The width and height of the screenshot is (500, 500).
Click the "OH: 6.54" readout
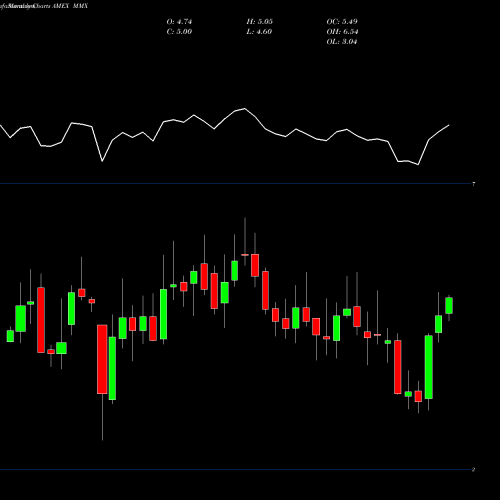(x=342, y=32)
